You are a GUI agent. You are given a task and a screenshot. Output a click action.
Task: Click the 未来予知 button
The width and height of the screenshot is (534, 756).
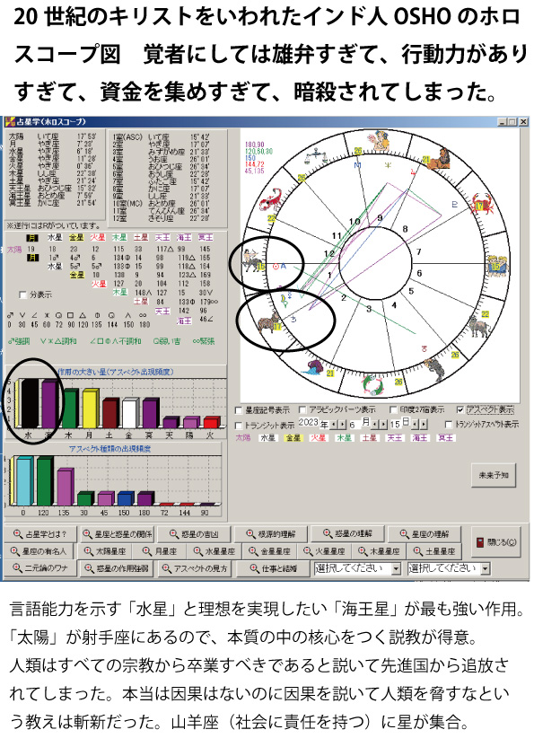pyautogui.click(x=494, y=475)
